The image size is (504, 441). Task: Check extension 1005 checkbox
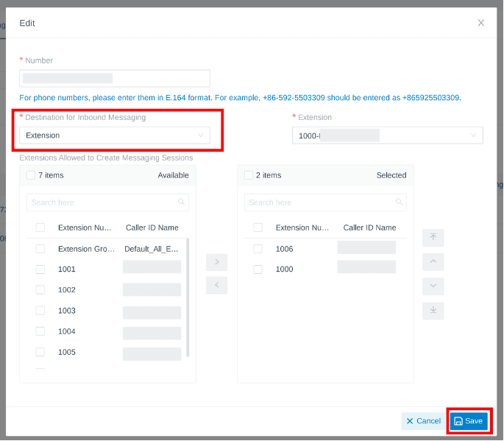(40, 352)
